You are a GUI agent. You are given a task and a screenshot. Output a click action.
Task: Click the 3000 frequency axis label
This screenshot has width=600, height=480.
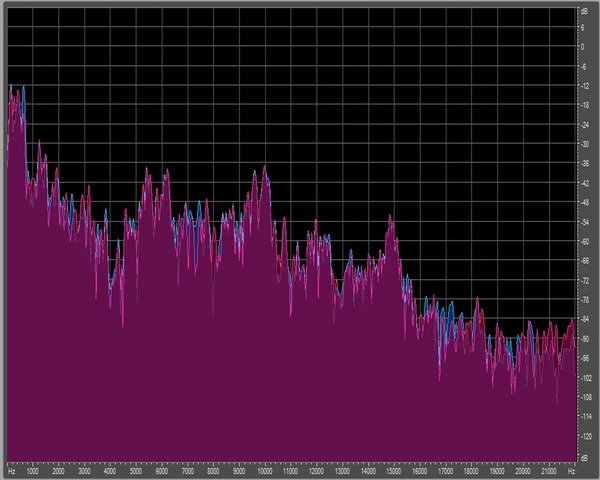(84, 471)
